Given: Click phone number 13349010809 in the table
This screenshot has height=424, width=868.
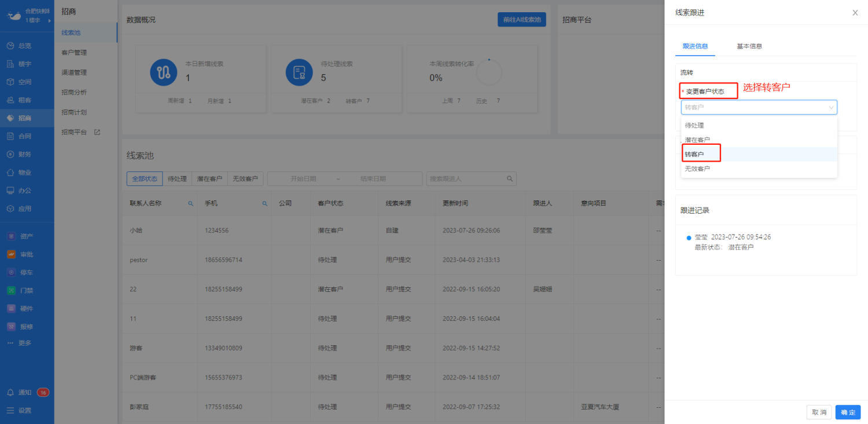Looking at the screenshot, I should [223, 348].
